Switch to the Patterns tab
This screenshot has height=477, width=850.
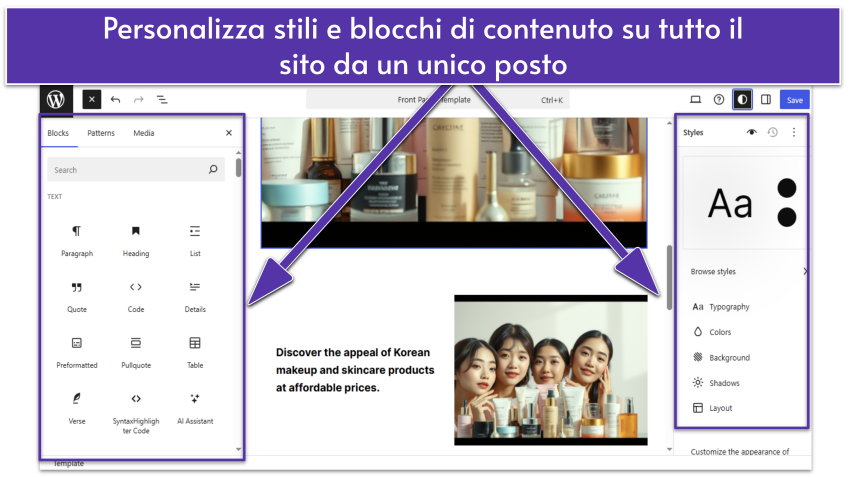click(101, 133)
